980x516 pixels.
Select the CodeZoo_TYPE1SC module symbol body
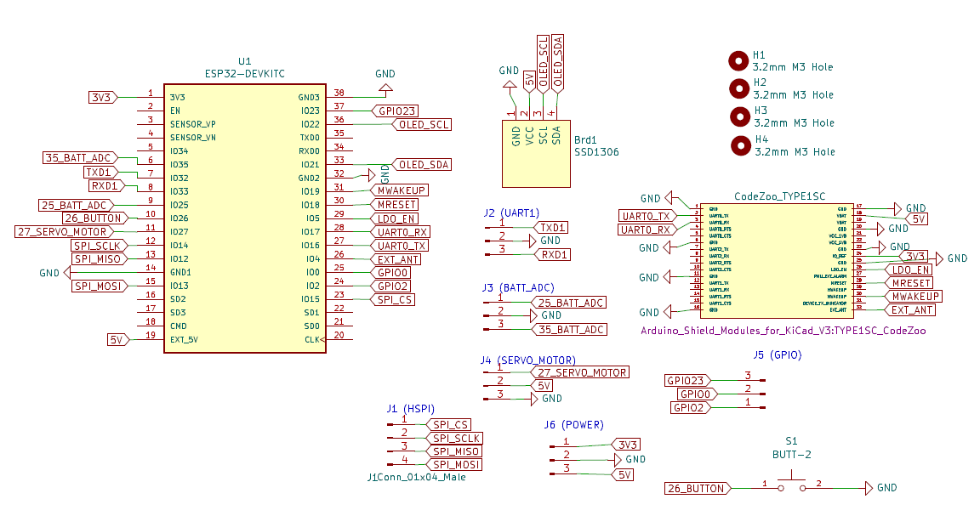coord(775,260)
